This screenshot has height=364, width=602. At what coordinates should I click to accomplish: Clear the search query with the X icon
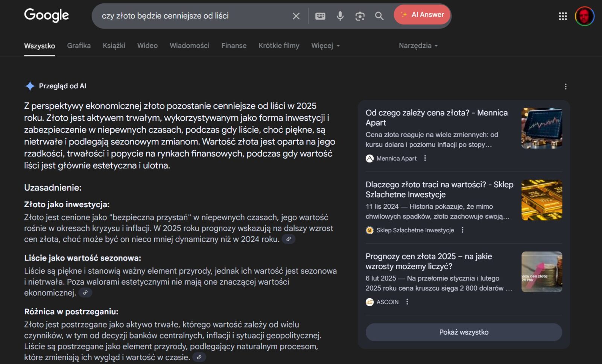(296, 16)
